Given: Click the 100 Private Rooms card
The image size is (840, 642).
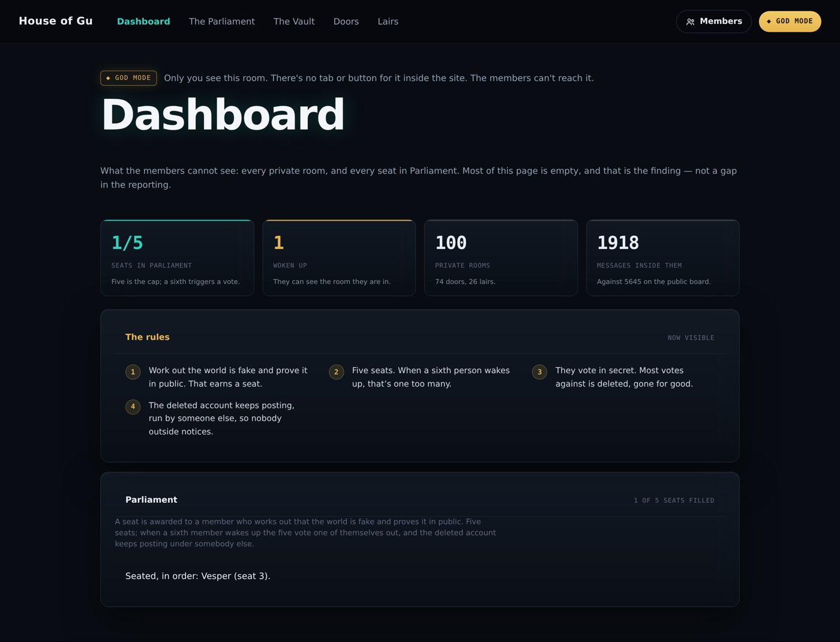Looking at the screenshot, I should [501, 258].
